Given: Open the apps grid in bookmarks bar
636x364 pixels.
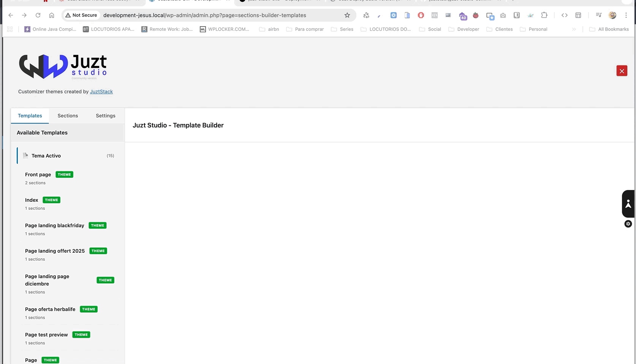Looking at the screenshot, I should (x=10, y=29).
